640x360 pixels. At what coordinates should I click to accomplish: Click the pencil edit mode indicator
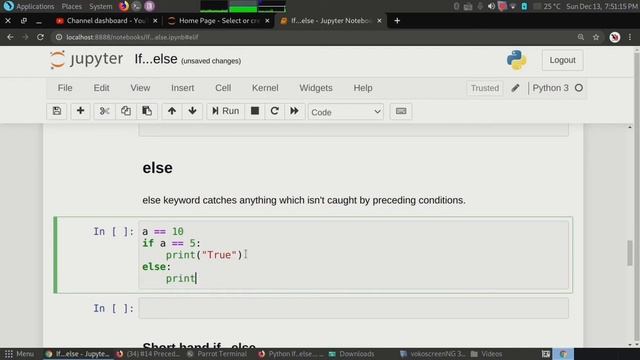(x=515, y=88)
